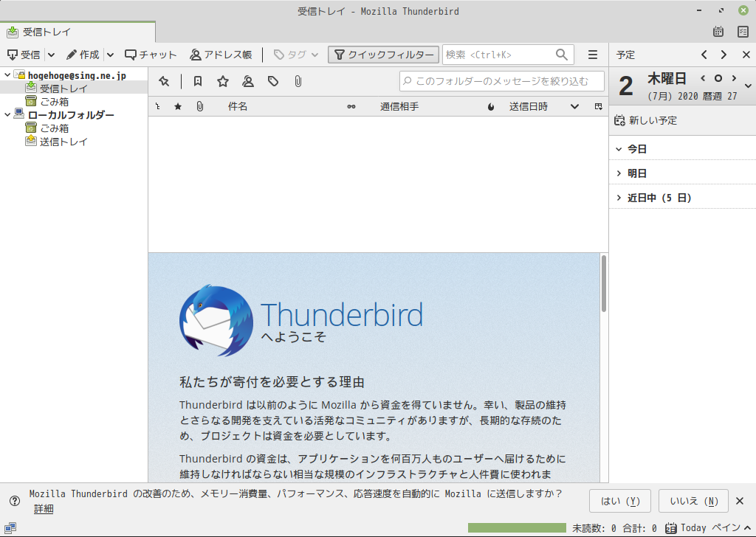
Task: Open the アドレス帳 address book
Action: click(221, 55)
